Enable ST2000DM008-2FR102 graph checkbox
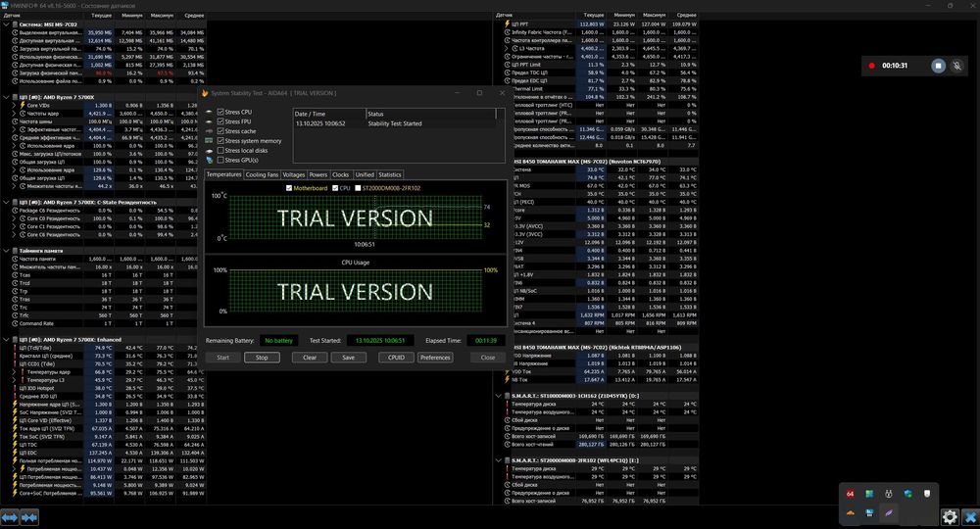The image size is (980, 529). [x=358, y=188]
